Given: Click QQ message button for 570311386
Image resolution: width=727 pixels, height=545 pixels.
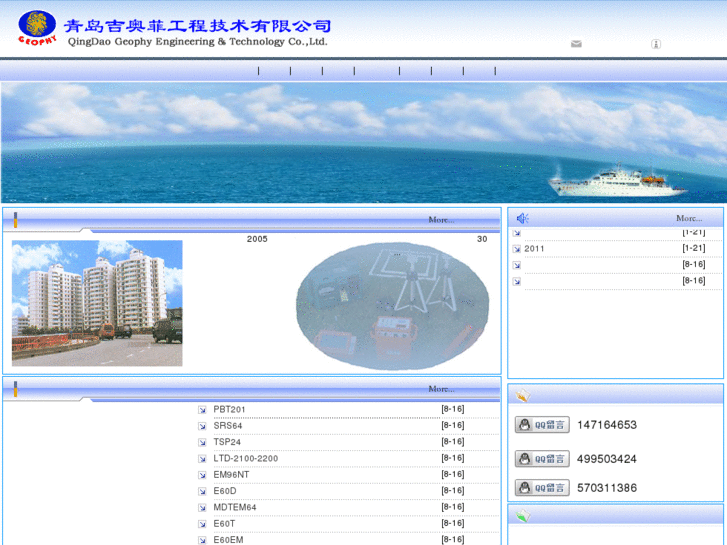Looking at the screenshot, I should point(542,488).
